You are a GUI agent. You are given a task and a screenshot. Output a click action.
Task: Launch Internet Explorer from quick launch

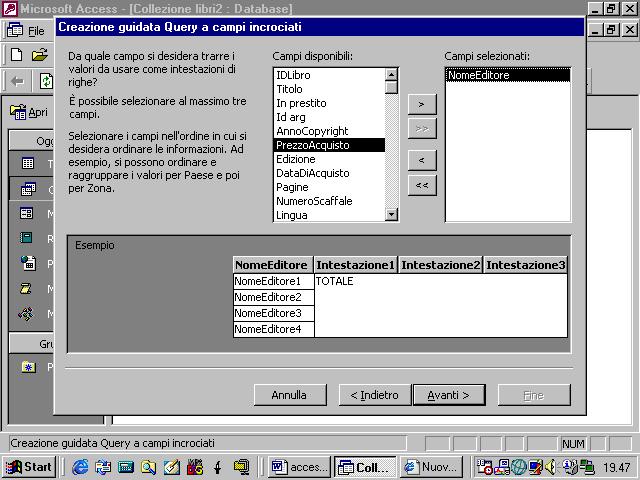coord(80,467)
